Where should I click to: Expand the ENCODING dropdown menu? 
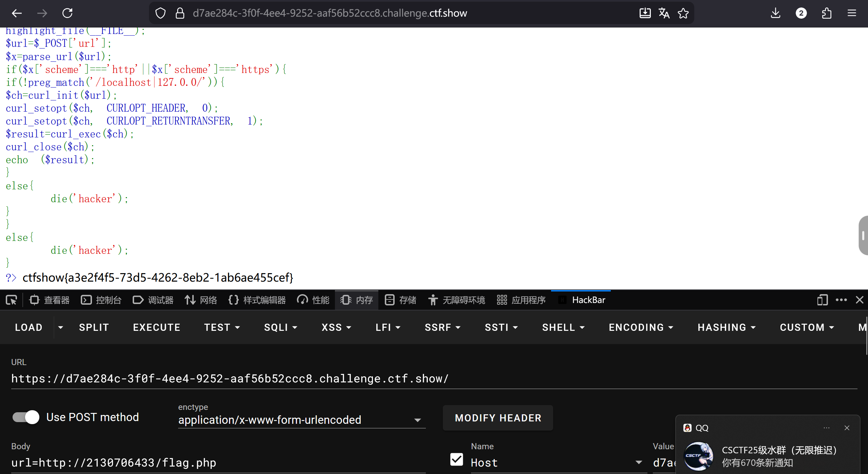(x=641, y=327)
